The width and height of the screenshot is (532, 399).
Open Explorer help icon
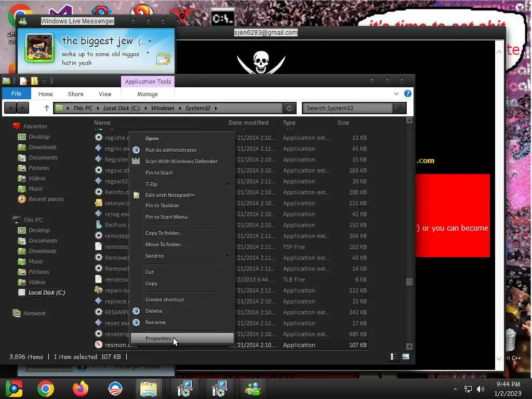pyautogui.click(x=407, y=94)
